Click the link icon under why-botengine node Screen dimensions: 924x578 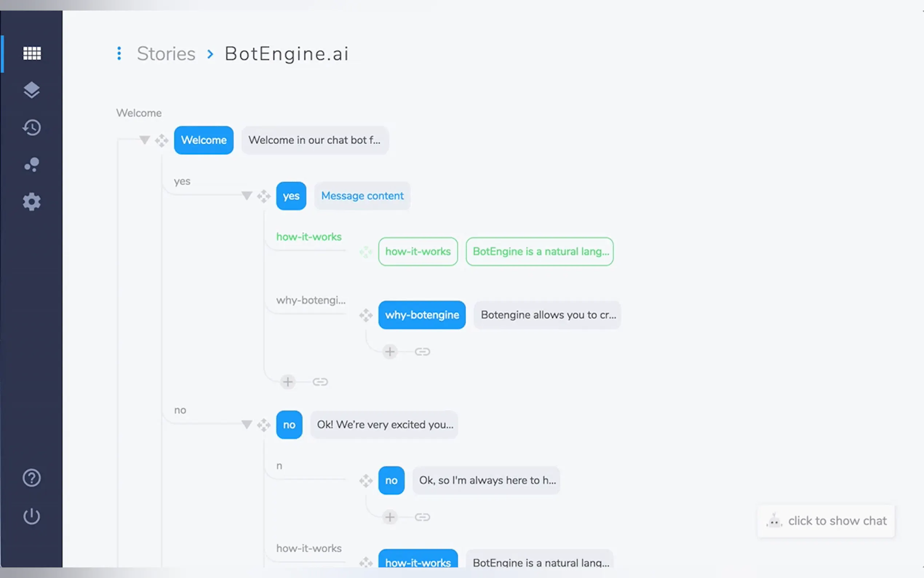[422, 352]
